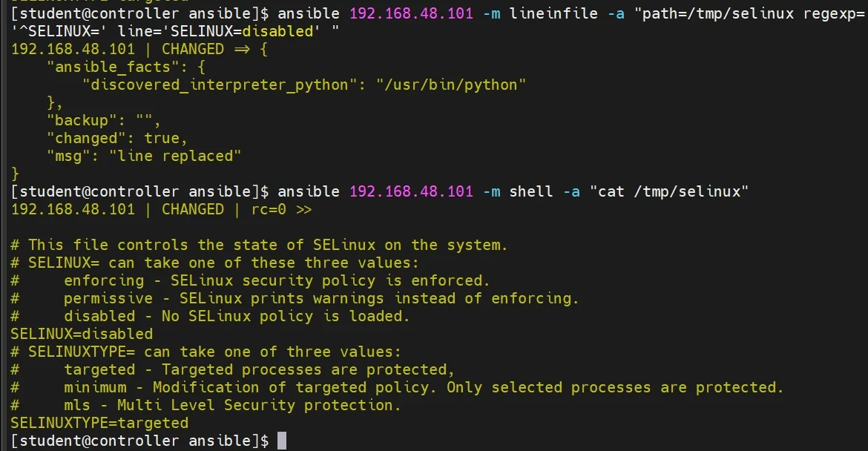Click the "cat /tmp/selinux" command argument

point(669,191)
